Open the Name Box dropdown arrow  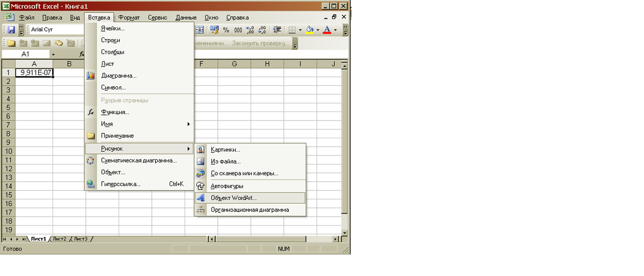click(53, 55)
